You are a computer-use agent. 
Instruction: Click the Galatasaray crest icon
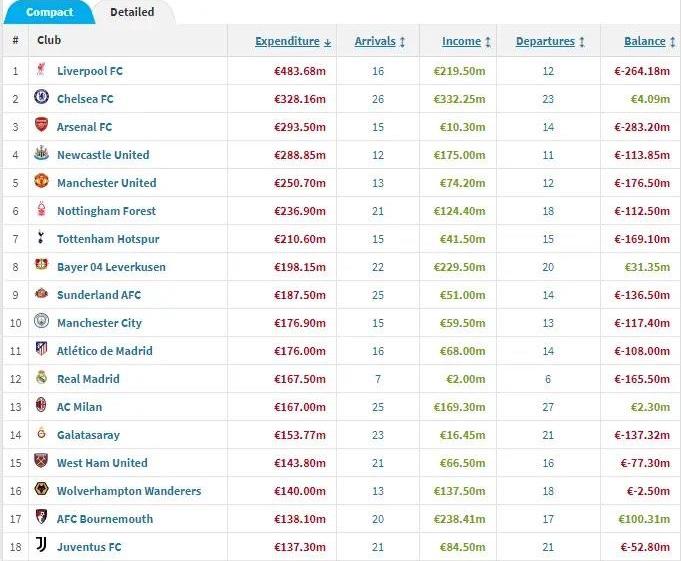pyautogui.click(x=41, y=433)
